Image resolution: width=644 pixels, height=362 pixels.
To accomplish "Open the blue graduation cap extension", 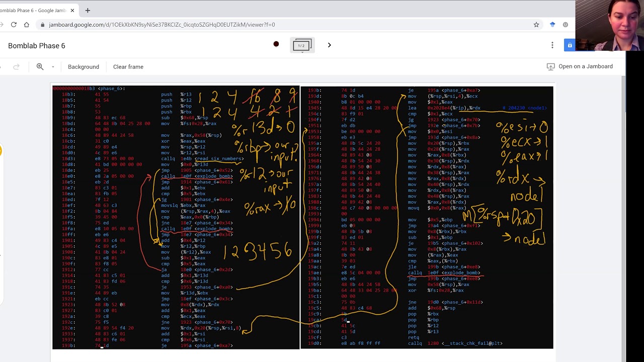I will [552, 25].
